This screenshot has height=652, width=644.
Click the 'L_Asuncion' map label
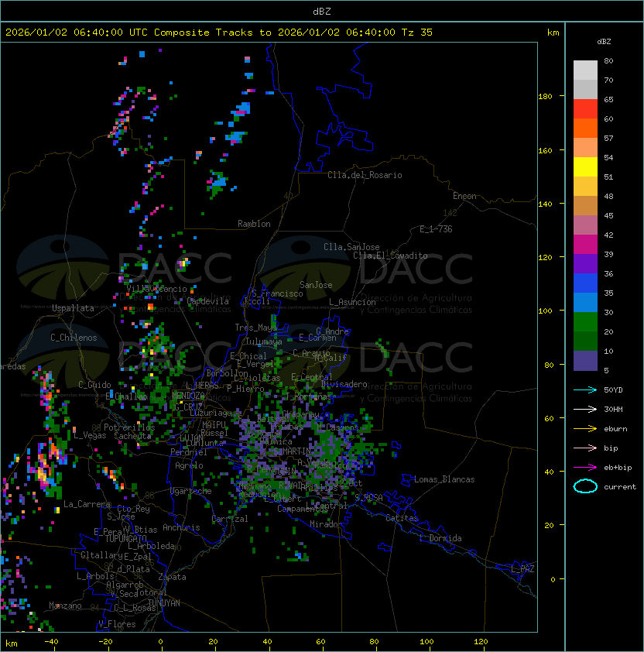click(352, 302)
